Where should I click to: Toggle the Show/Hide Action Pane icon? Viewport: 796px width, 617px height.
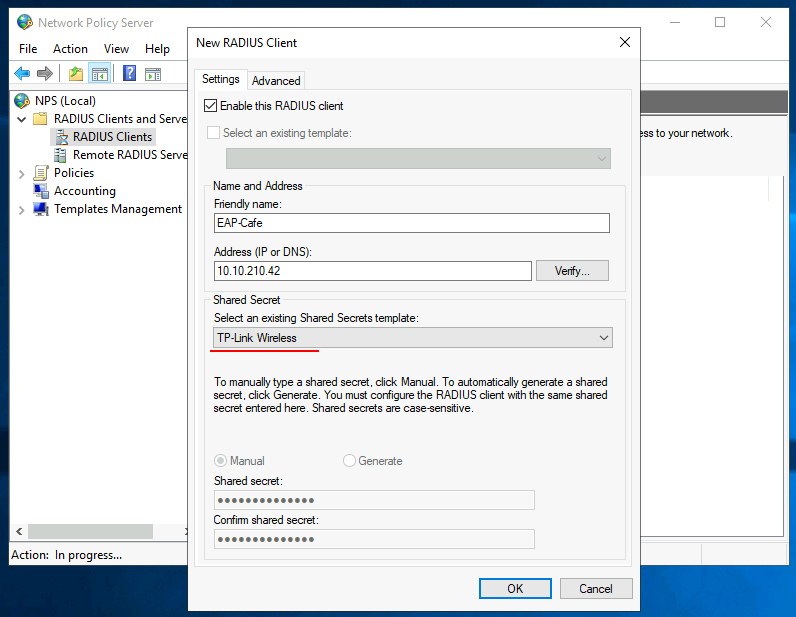pos(153,74)
